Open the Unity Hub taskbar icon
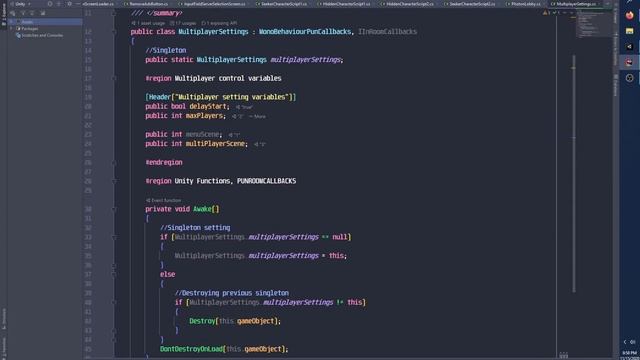 pos(629,47)
